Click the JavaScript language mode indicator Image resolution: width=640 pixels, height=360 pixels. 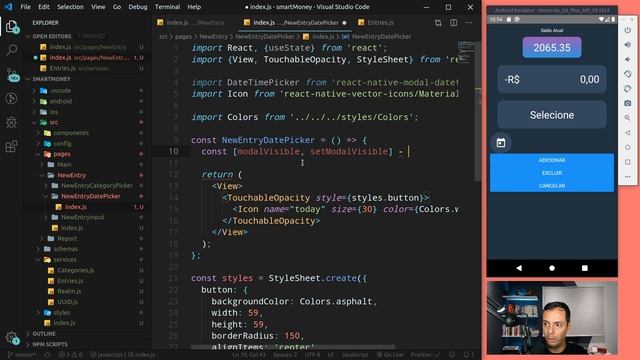(354, 355)
